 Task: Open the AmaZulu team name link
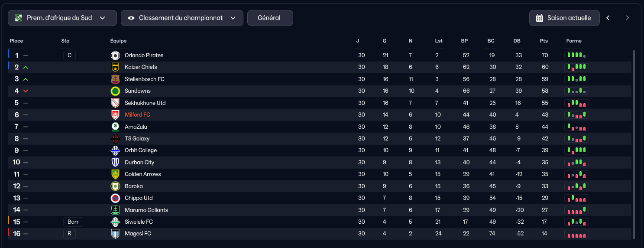(136, 127)
